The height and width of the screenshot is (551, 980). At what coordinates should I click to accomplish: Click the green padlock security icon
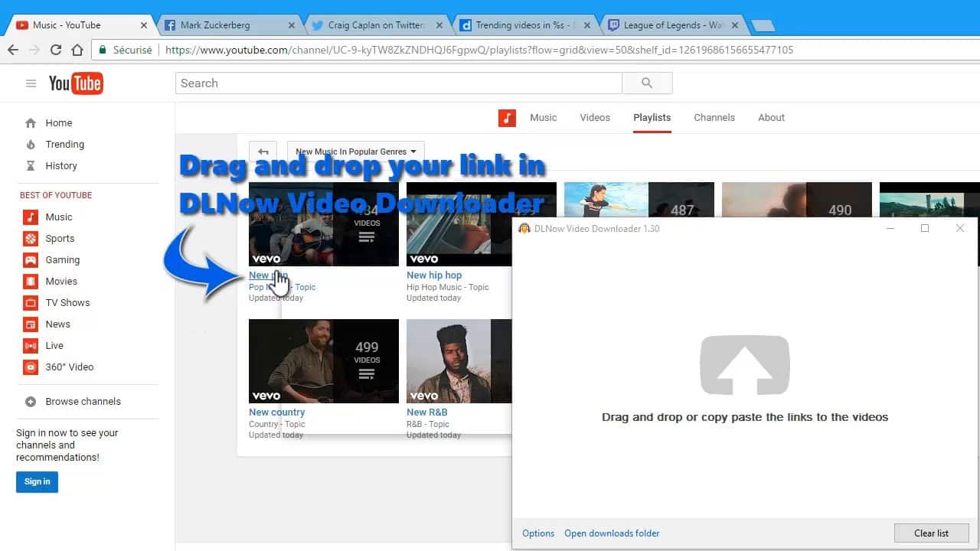click(103, 50)
